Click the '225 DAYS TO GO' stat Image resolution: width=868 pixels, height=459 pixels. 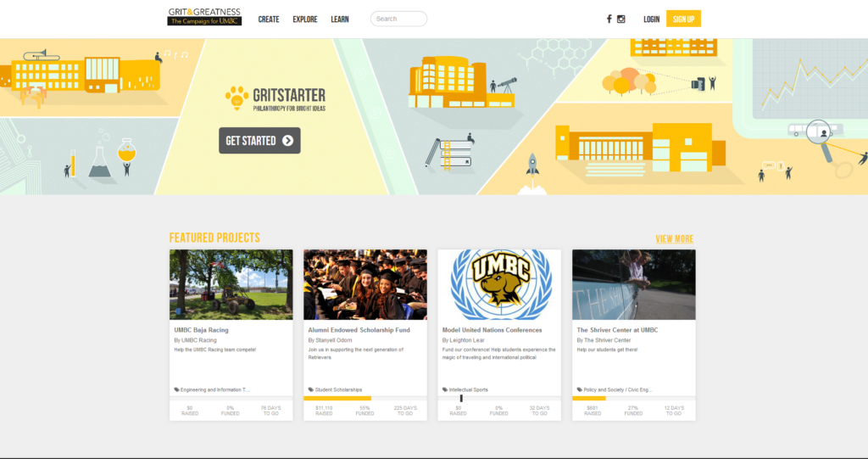pos(405,411)
